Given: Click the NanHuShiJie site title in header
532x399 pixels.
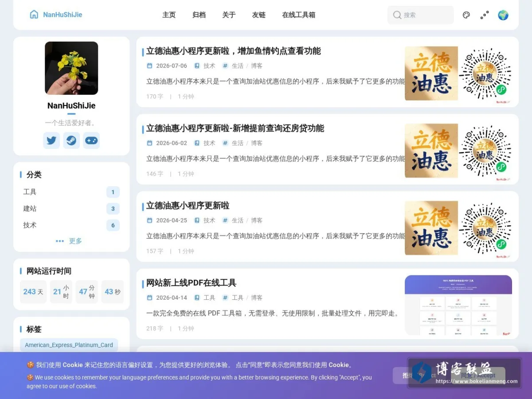Looking at the screenshot, I should click(63, 15).
